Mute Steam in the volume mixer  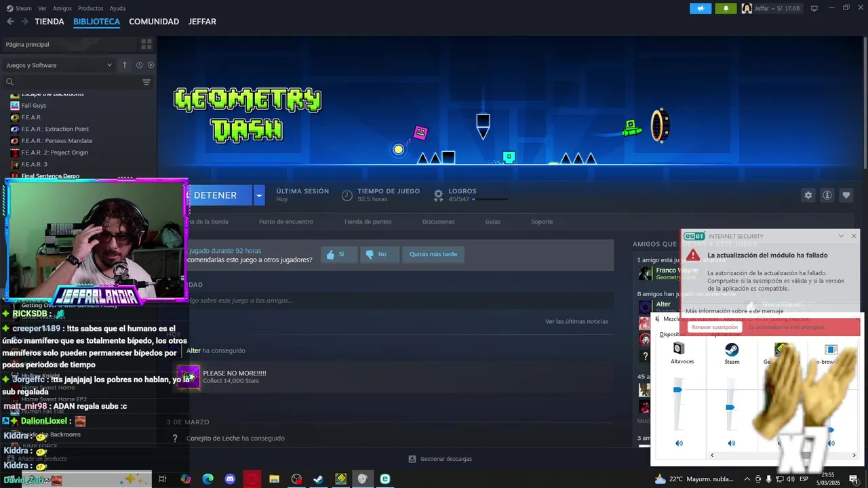(732, 443)
